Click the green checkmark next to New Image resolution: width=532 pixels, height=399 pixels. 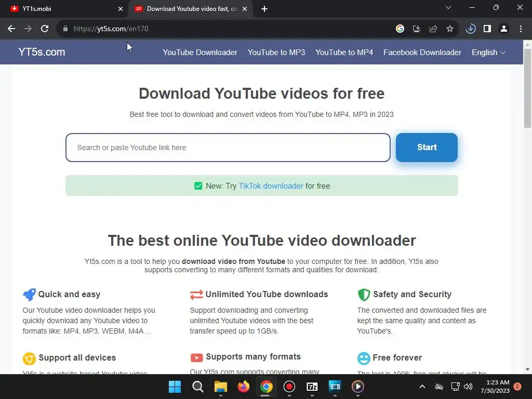[x=198, y=186]
